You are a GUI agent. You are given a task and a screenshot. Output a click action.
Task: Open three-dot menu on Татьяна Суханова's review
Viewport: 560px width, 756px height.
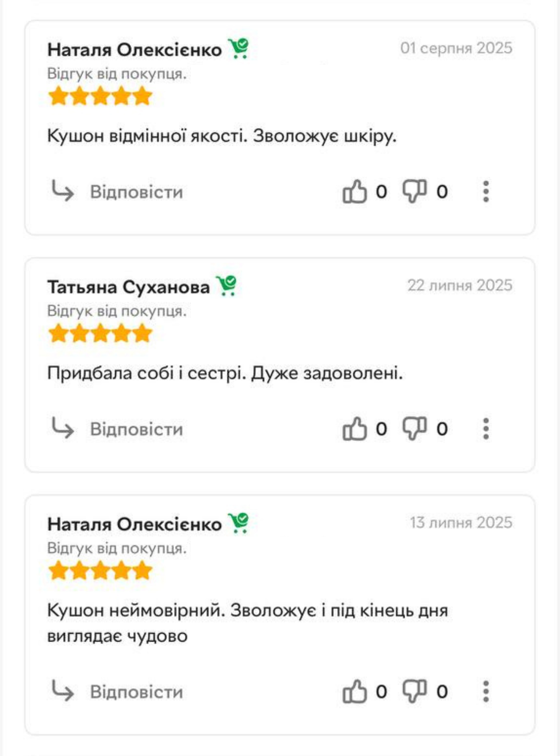[x=486, y=429]
